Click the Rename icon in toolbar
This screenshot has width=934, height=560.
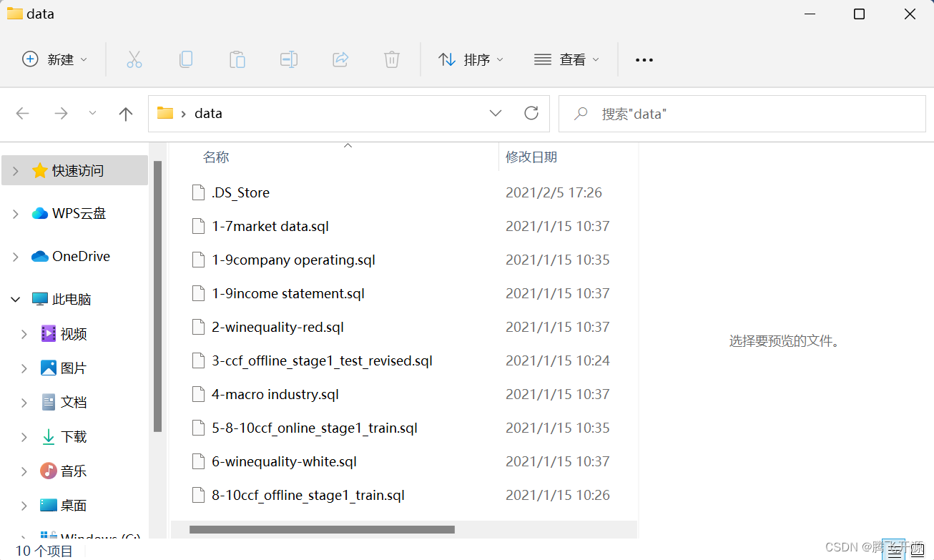[x=289, y=59]
